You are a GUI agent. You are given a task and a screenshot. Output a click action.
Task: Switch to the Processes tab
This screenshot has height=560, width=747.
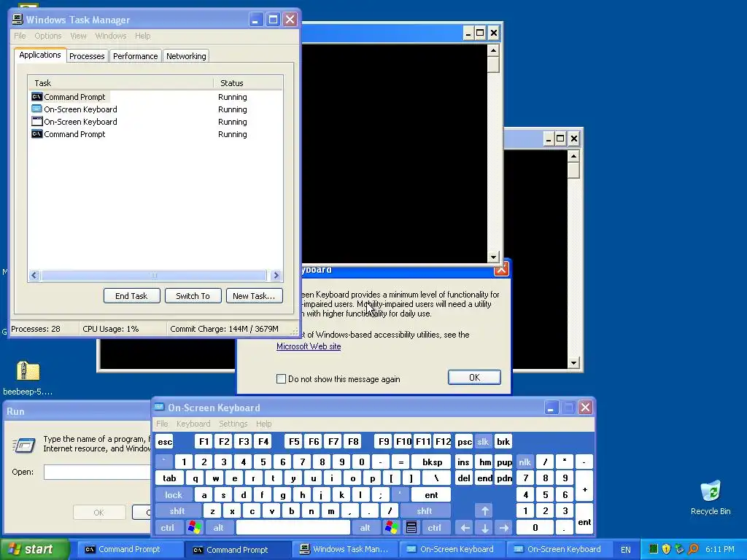point(87,56)
